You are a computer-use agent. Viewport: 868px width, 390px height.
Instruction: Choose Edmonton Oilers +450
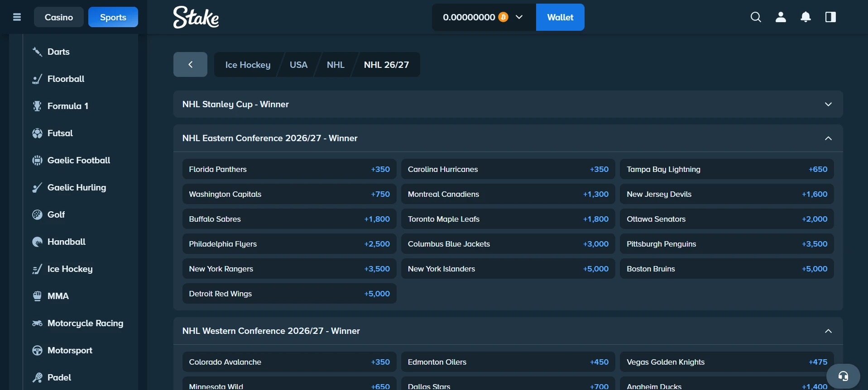pos(508,362)
